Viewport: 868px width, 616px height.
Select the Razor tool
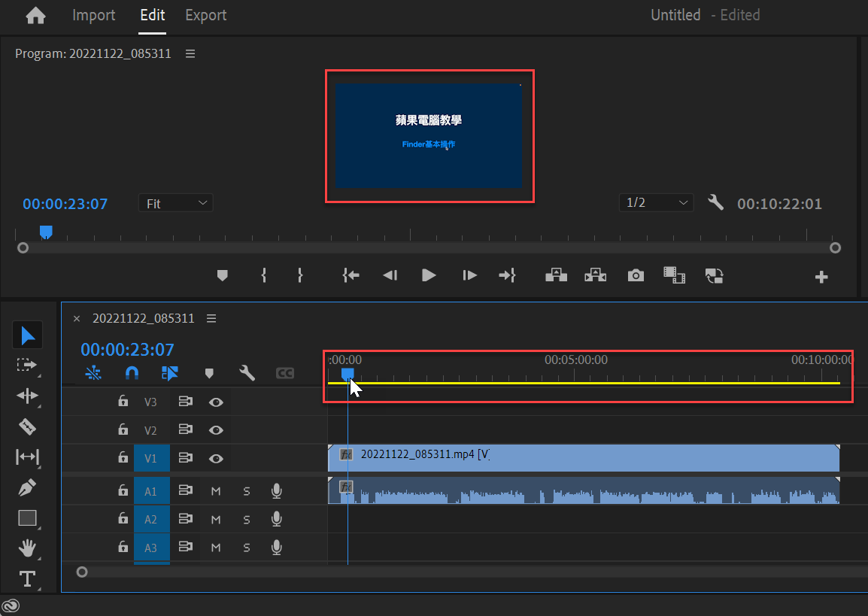click(27, 426)
